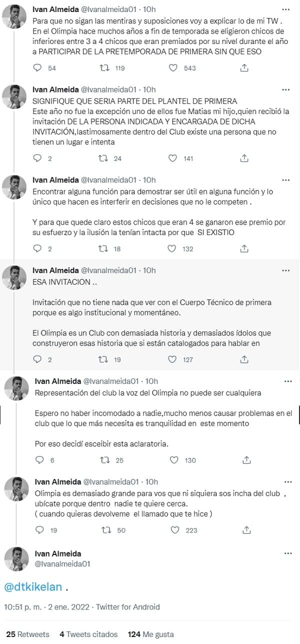
Task: Reply to the 'ESA INVITACION' tweet
Action: point(37,359)
